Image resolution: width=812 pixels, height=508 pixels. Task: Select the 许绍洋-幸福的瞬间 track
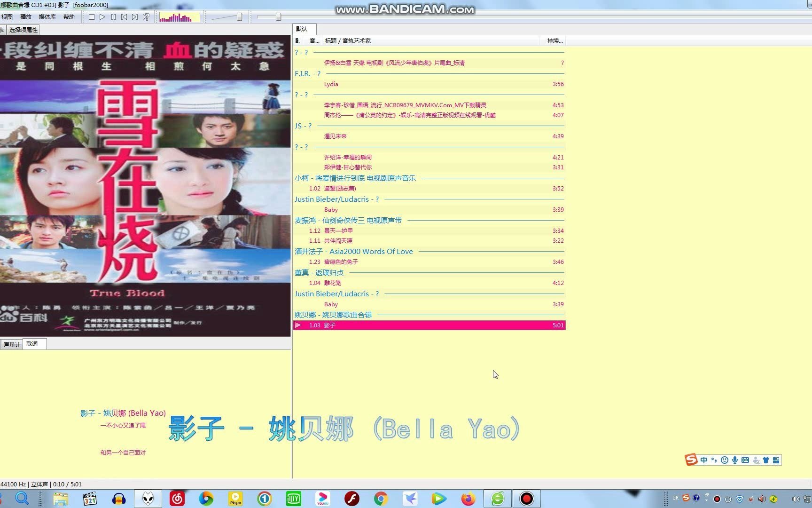(429, 158)
